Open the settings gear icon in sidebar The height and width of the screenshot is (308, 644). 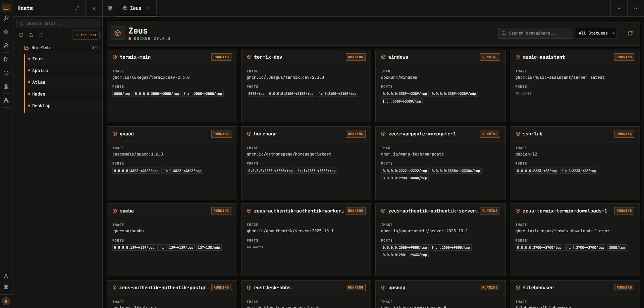6,287
